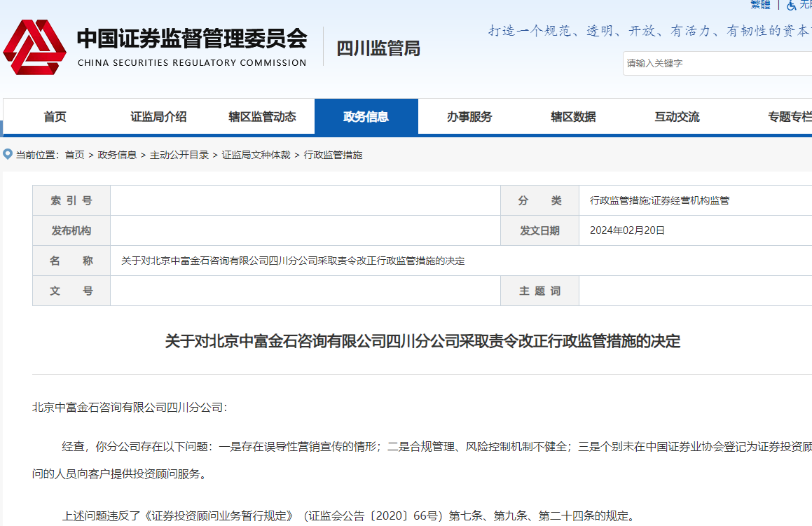The height and width of the screenshot is (526, 812).
Task: Click the 请输入关键字 search field
Action: tap(717, 63)
